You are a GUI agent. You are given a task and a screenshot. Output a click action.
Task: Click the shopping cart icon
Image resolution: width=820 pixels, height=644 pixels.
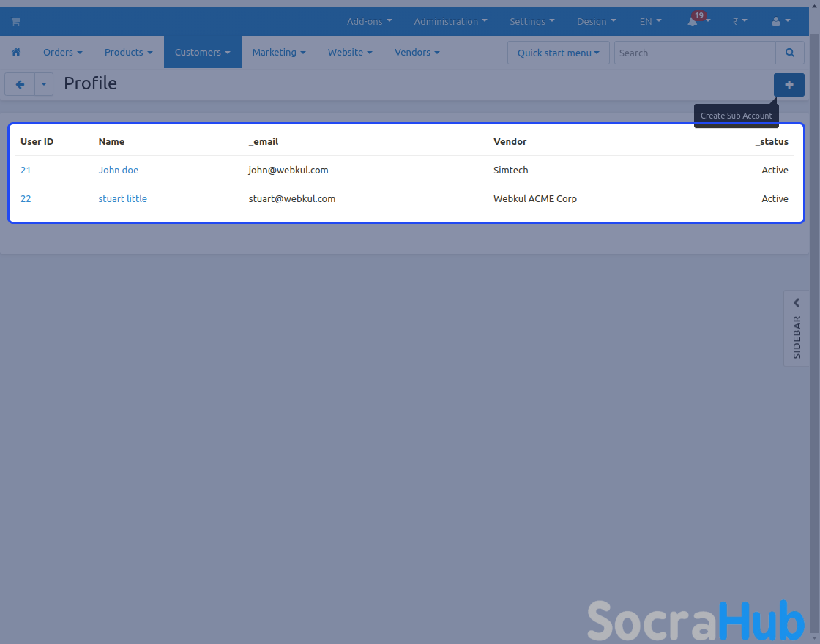pos(15,22)
